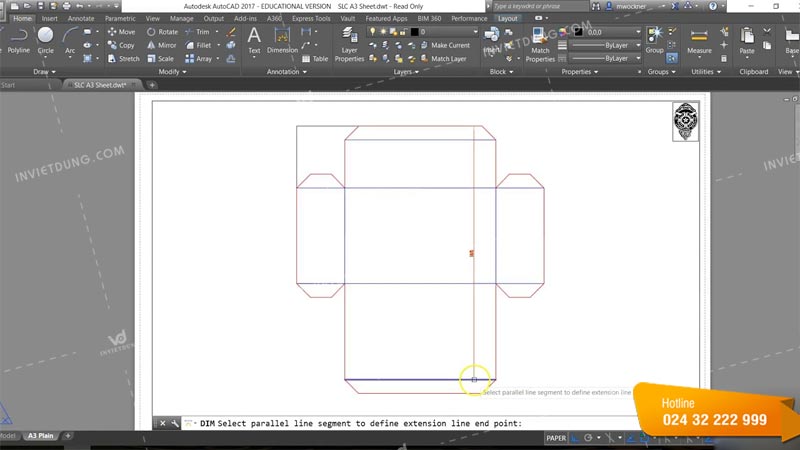The width and height of the screenshot is (800, 450).
Task: Click the command line customize wrench icon
Action: click(x=175, y=423)
